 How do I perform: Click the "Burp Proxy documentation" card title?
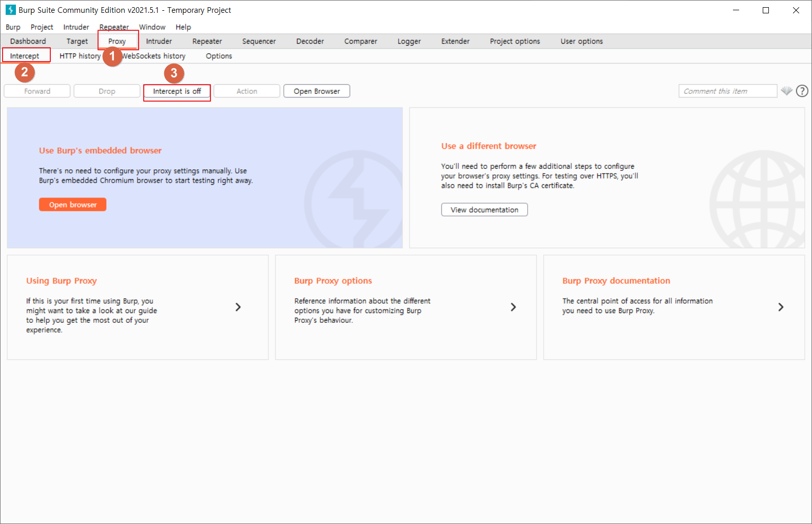tap(616, 281)
